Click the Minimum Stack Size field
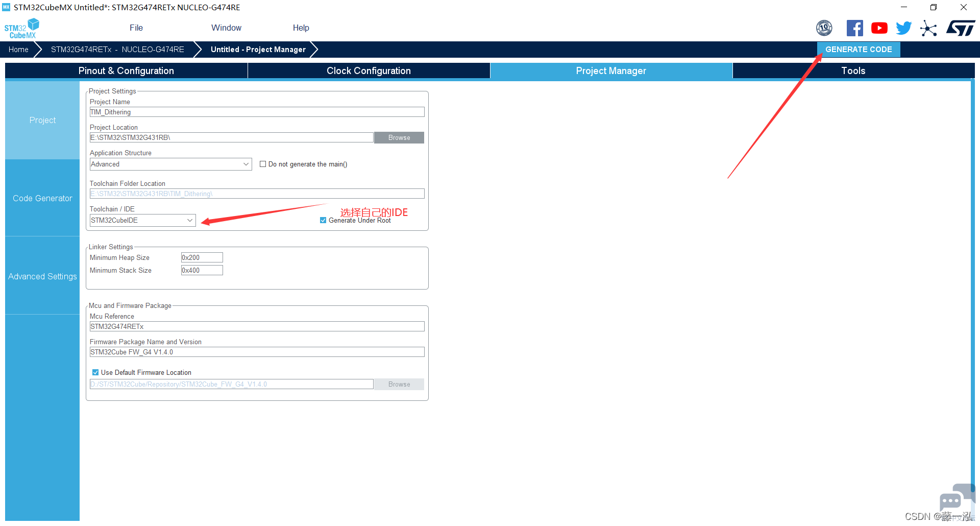 coord(202,270)
